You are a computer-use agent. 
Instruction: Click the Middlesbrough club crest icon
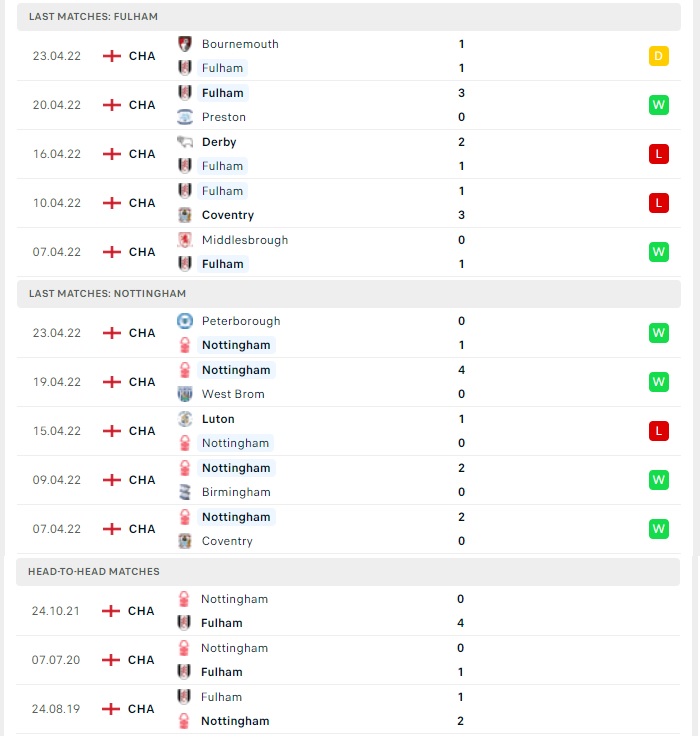click(x=185, y=240)
